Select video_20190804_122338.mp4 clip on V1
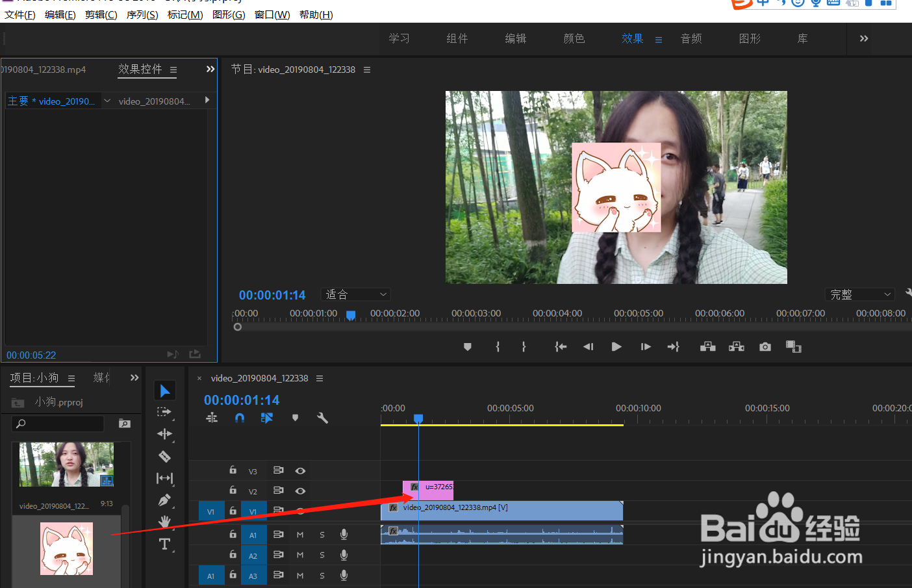Image resolution: width=912 pixels, height=588 pixels. (x=501, y=511)
